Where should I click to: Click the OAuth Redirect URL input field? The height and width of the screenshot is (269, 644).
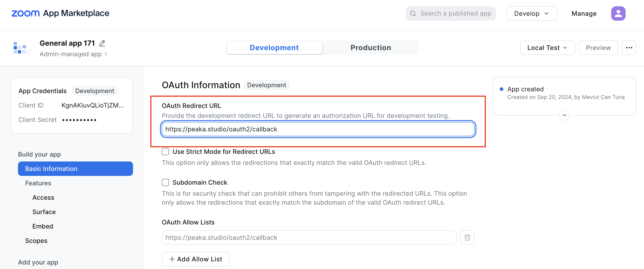(318, 129)
